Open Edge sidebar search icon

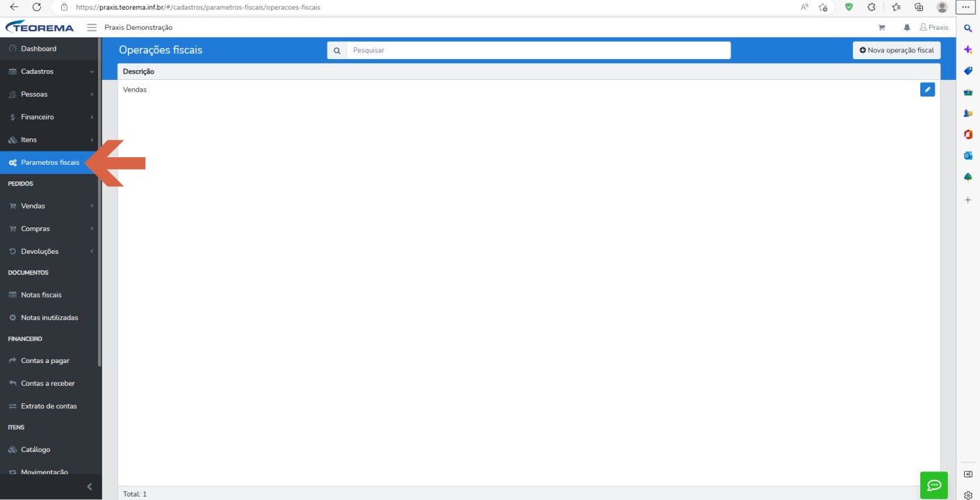point(968,29)
